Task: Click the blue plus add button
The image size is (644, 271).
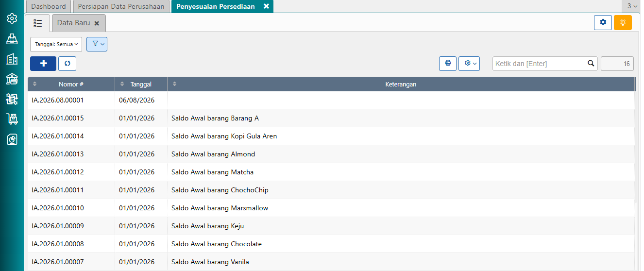Action: point(43,64)
